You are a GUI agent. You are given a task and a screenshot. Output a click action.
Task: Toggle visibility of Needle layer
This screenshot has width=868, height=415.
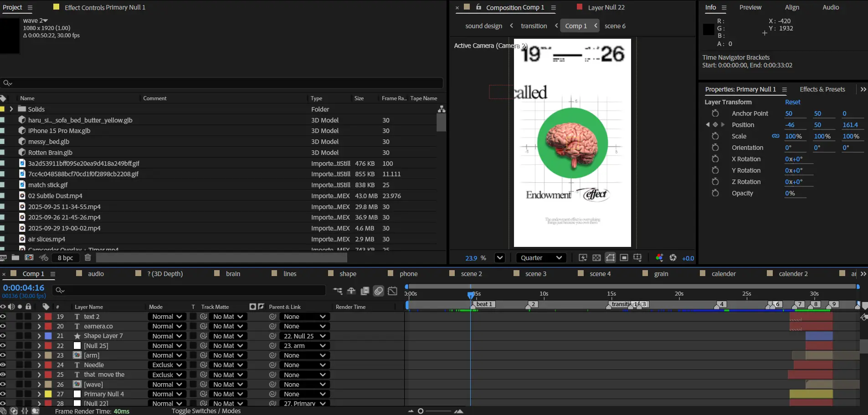tap(3, 365)
